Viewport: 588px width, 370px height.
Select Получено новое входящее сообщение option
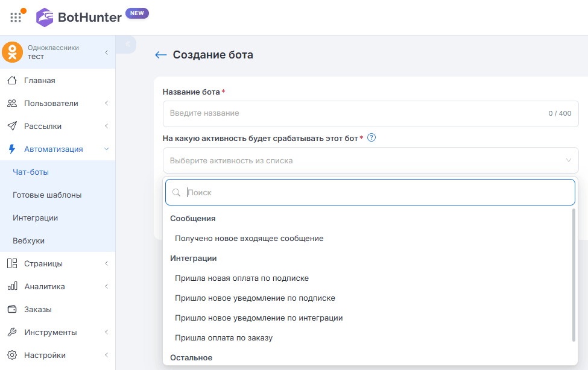coord(249,239)
